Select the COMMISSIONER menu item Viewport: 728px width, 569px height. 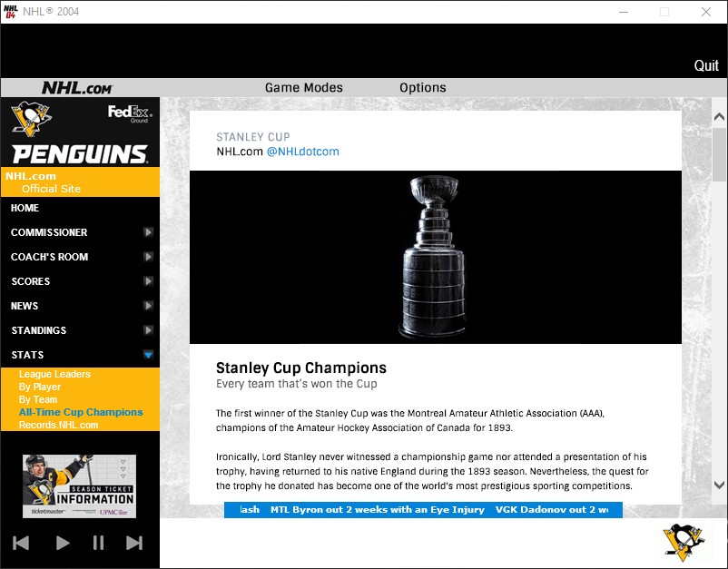tap(49, 232)
